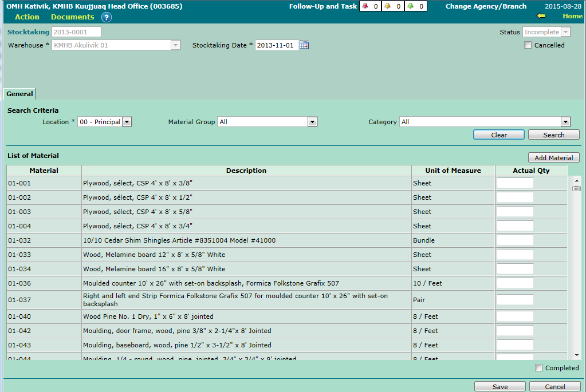586x392 pixels.
Task: Open the help question mark icon
Action: [x=107, y=17]
